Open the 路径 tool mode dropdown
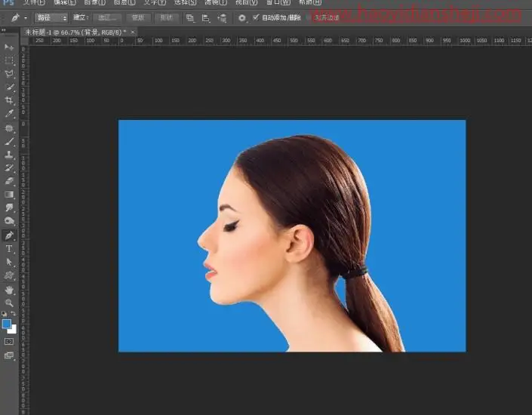Viewport: 532px width, 415px height. (51, 17)
